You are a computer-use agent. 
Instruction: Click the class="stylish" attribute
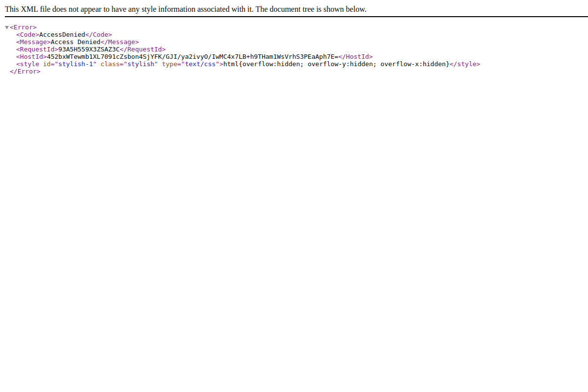129,64
